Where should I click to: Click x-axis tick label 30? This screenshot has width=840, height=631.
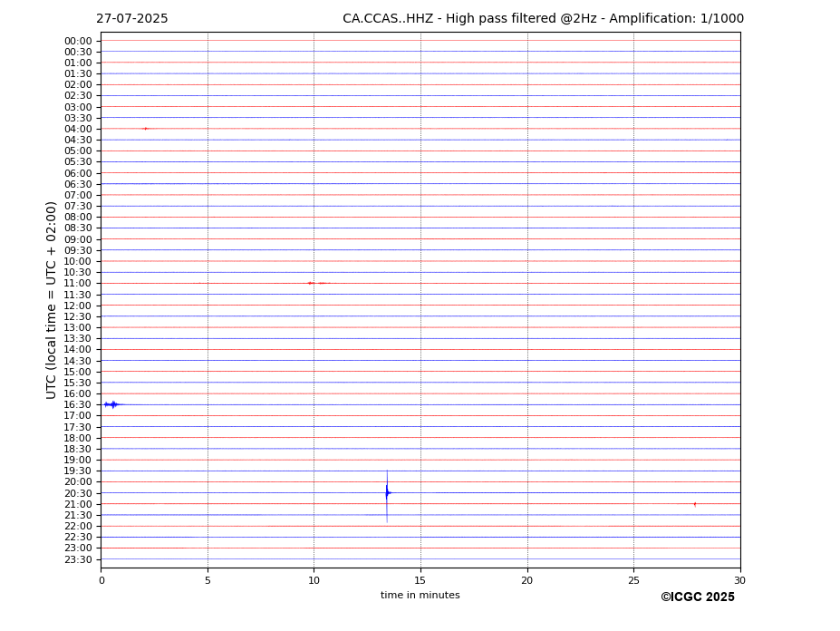(739, 580)
